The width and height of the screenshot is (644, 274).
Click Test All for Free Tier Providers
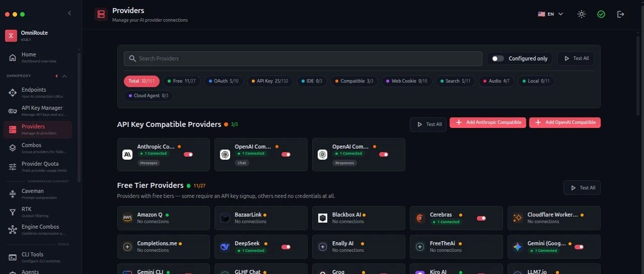[582, 188]
